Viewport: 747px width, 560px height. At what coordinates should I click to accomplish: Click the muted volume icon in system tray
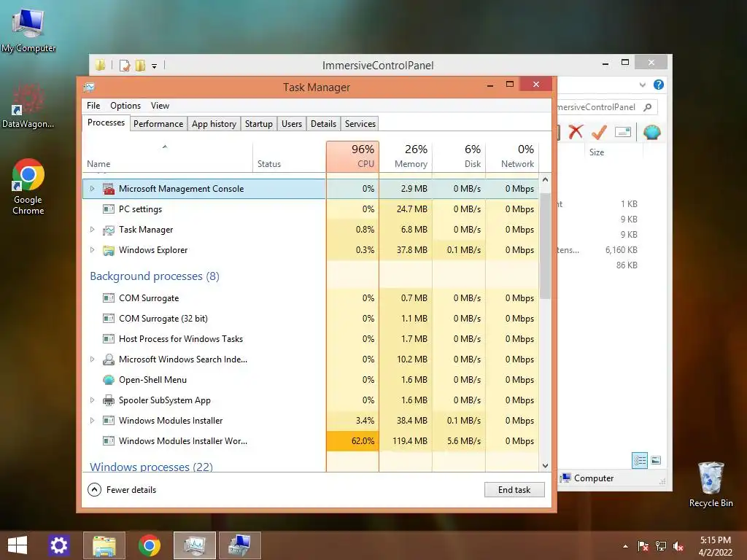pyautogui.click(x=678, y=546)
